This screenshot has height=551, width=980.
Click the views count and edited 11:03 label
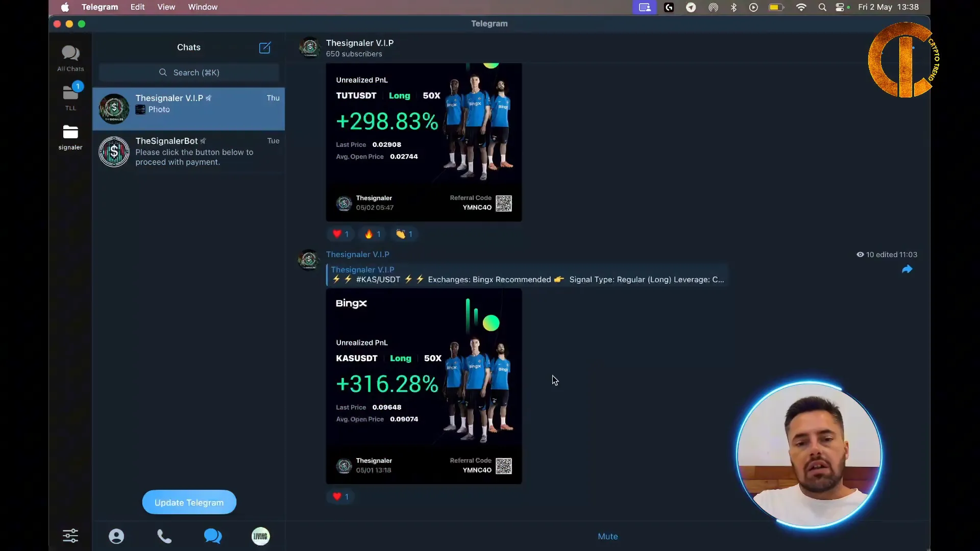click(887, 255)
